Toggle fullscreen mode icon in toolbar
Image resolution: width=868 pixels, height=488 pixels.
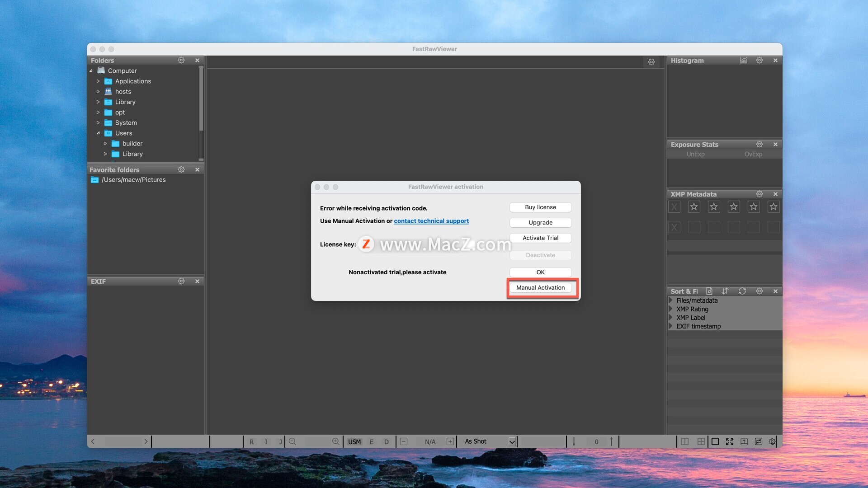[730, 441]
